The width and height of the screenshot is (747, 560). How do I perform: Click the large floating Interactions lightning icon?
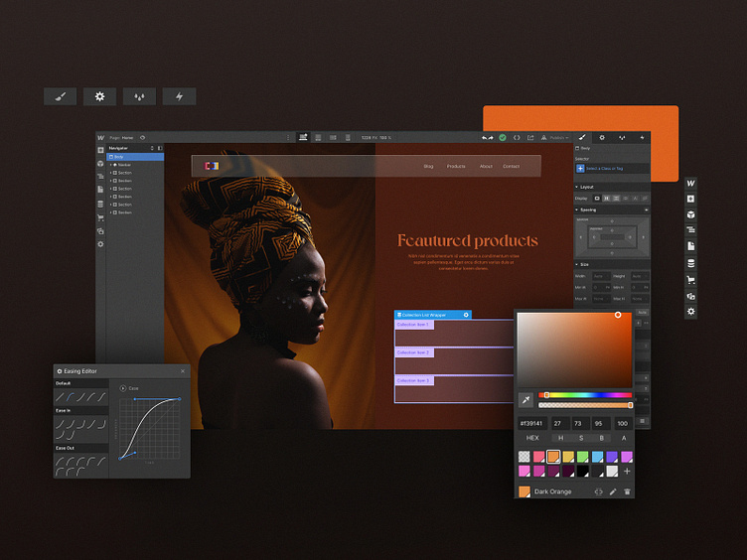pos(179,96)
